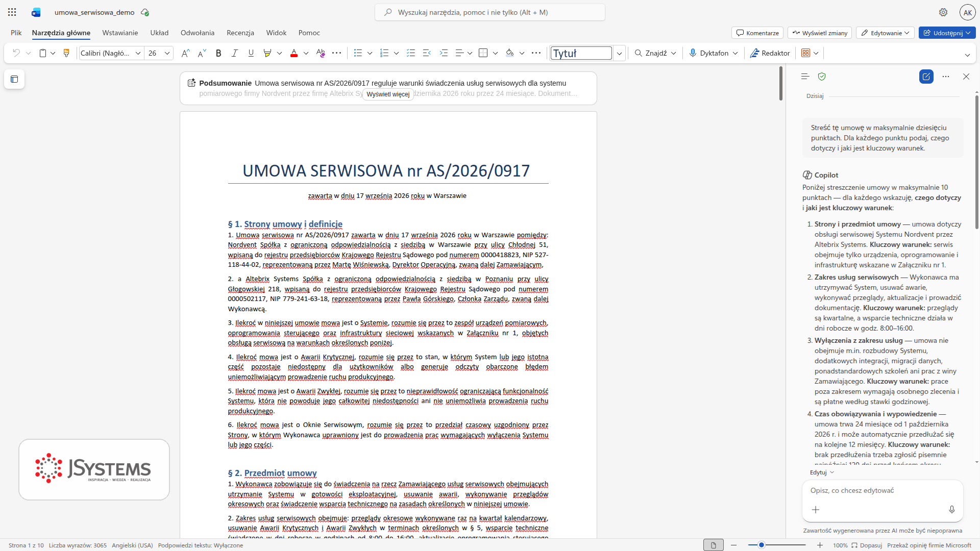
Task: Use microphone in Copilot prompt box
Action: click(952, 510)
